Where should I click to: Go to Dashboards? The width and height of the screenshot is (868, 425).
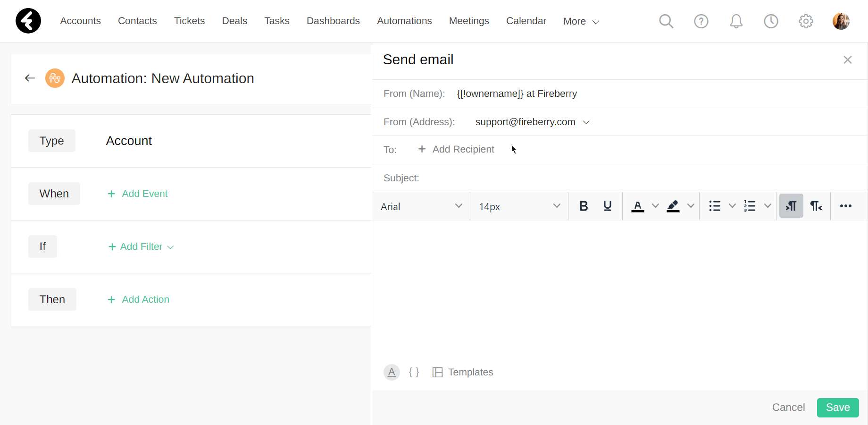click(x=333, y=21)
